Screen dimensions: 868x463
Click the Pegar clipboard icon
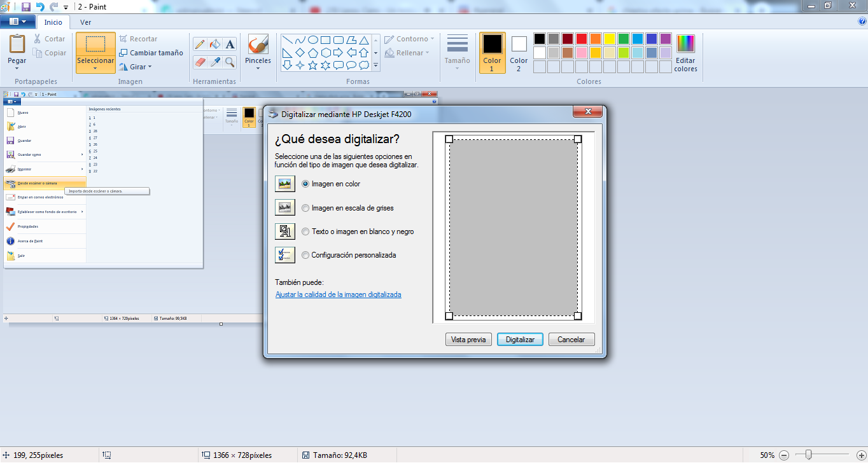[17, 44]
